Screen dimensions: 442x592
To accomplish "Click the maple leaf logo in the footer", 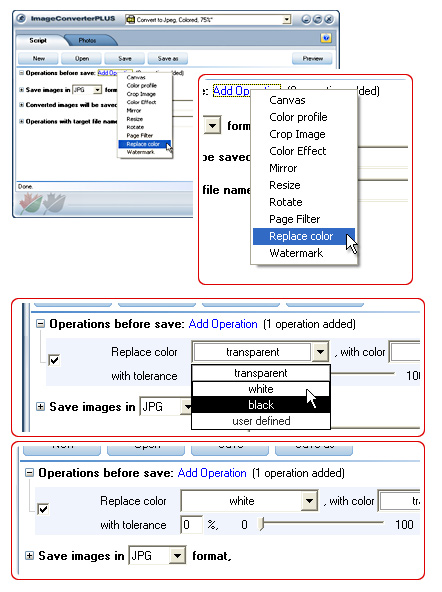I will (x=43, y=204).
